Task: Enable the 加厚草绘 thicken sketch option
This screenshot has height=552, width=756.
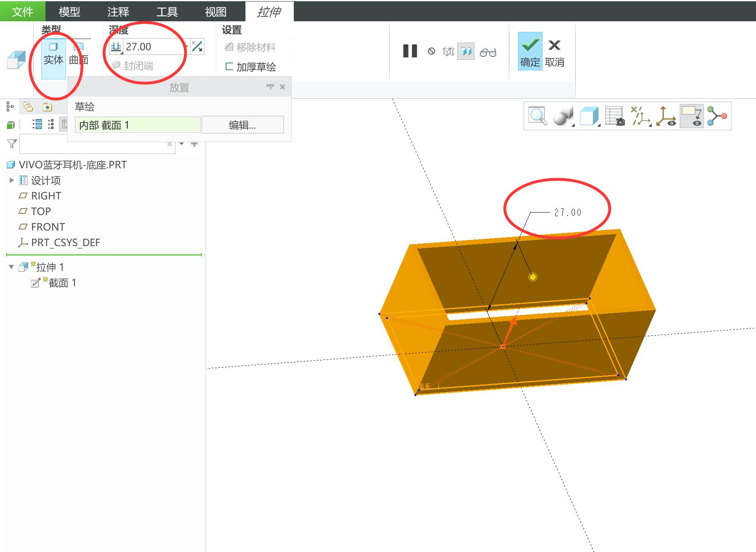Action: point(251,67)
